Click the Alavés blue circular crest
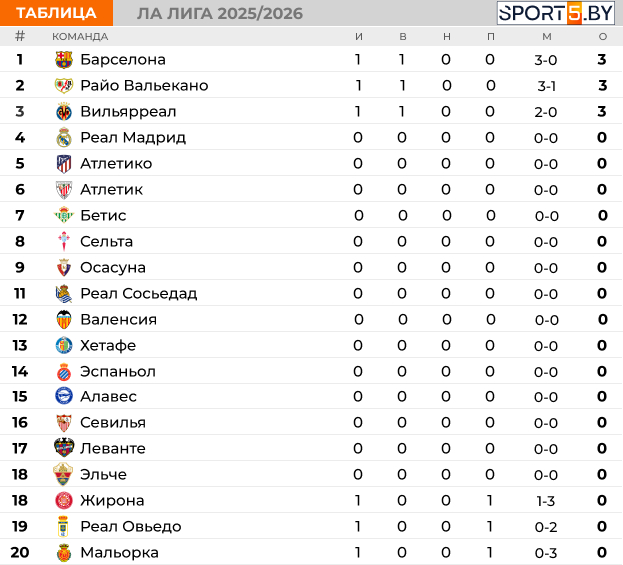 pyautogui.click(x=64, y=396)
